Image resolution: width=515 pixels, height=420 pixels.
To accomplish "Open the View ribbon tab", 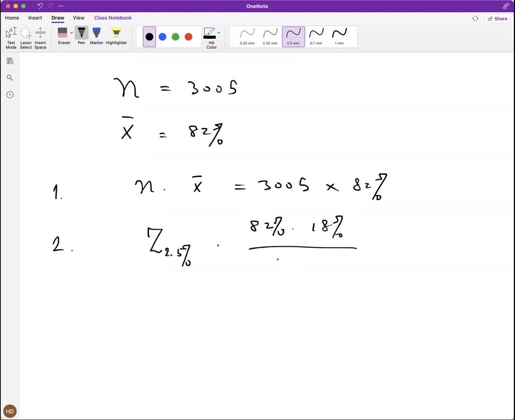I will pos(78,18).
